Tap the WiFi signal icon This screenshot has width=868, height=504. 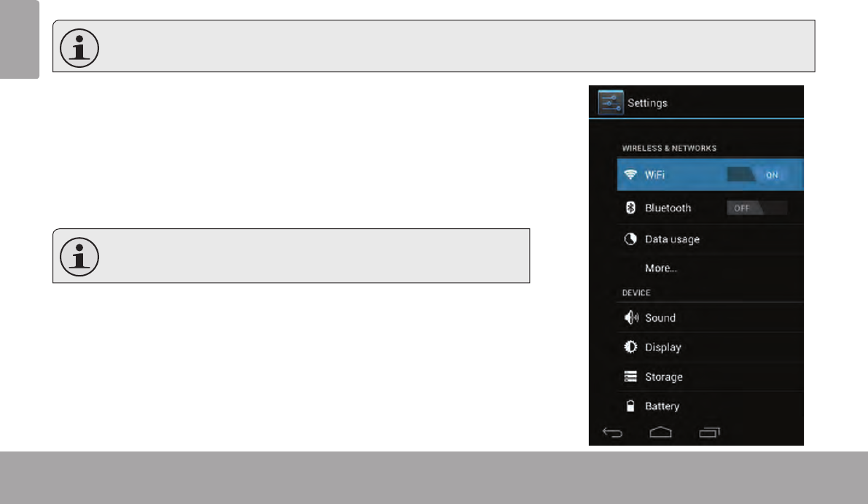coord(630,174)
